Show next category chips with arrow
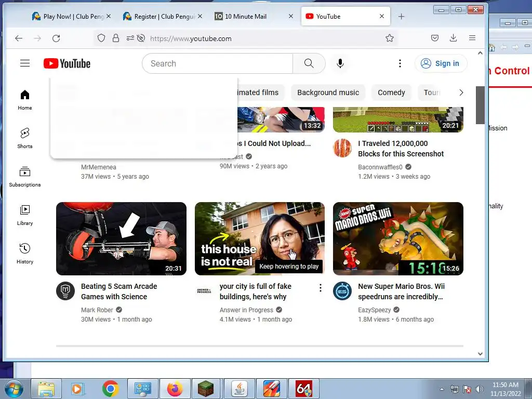The height and width of the screenshot is (399, 532). point(461,92)
